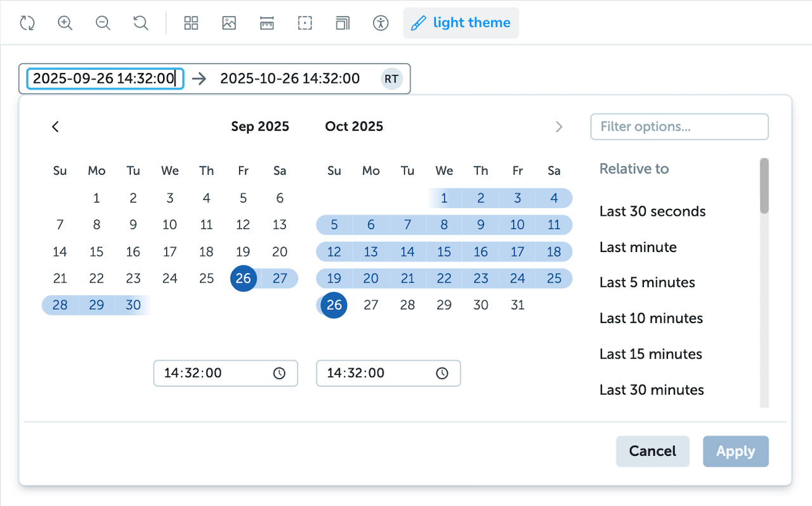The width and height of the screenshot is (812, 506).
Task: Click the zoom in magnifier icon
Action: coord(65,23)
